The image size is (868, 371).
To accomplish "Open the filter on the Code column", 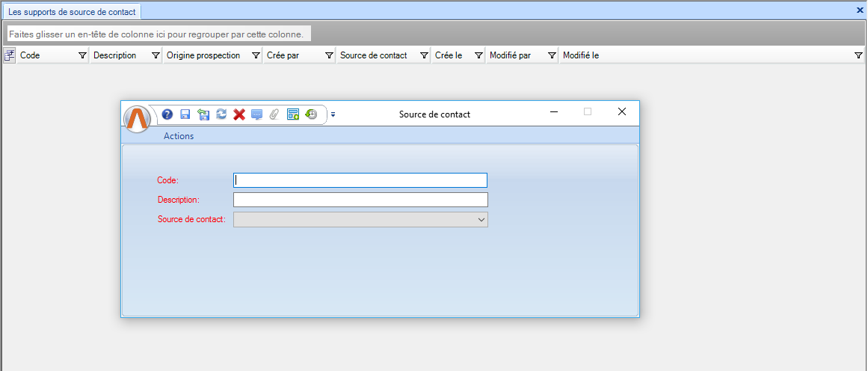I will (x=82, y=55).
